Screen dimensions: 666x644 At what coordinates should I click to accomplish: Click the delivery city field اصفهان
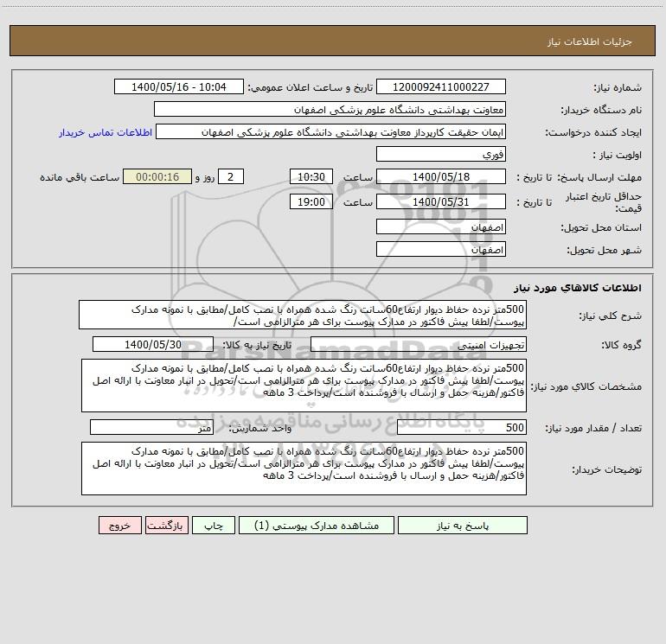[441, 249]
